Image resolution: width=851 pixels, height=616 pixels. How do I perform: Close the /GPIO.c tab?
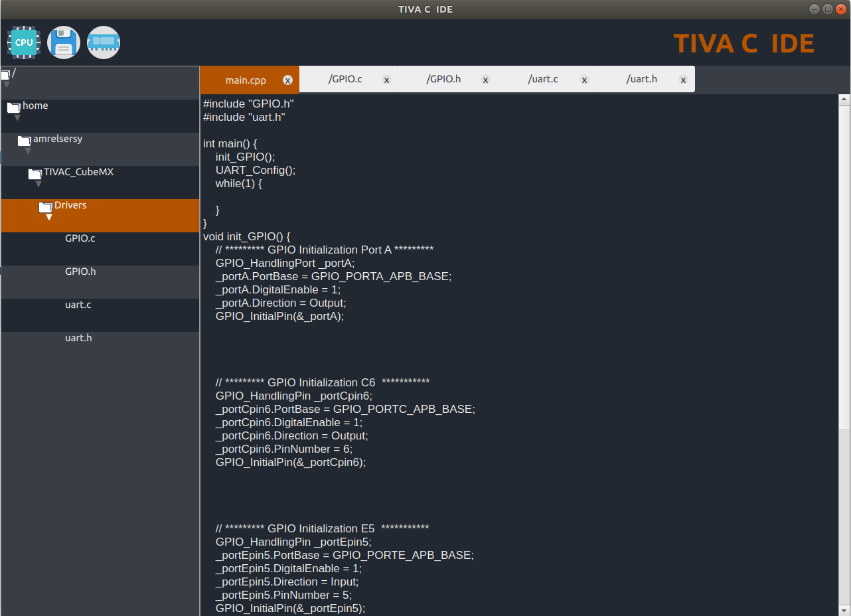(x=386, y=79)
